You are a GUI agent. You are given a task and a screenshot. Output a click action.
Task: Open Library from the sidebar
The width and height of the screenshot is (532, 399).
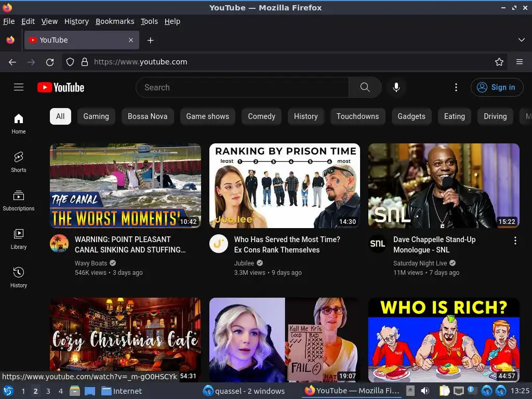coord(19,239)
